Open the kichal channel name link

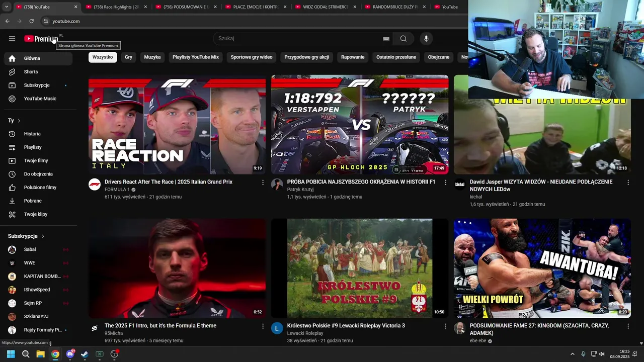(x=476, y=197)
